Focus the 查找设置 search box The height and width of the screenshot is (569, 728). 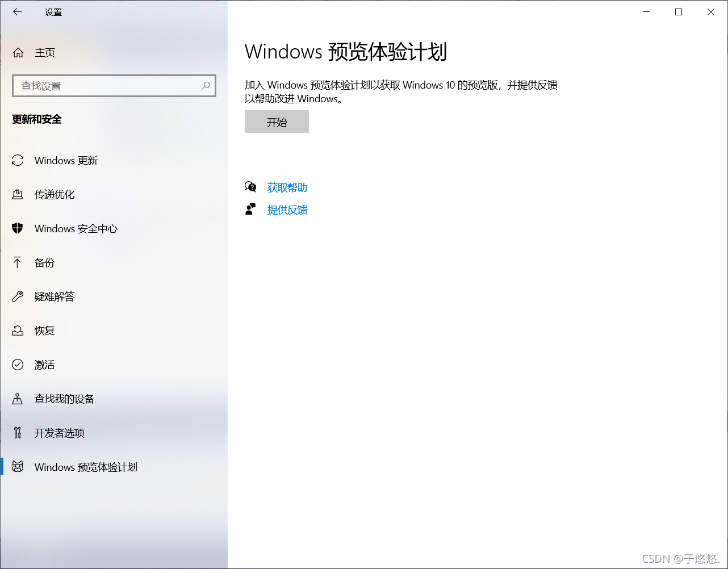114,86
